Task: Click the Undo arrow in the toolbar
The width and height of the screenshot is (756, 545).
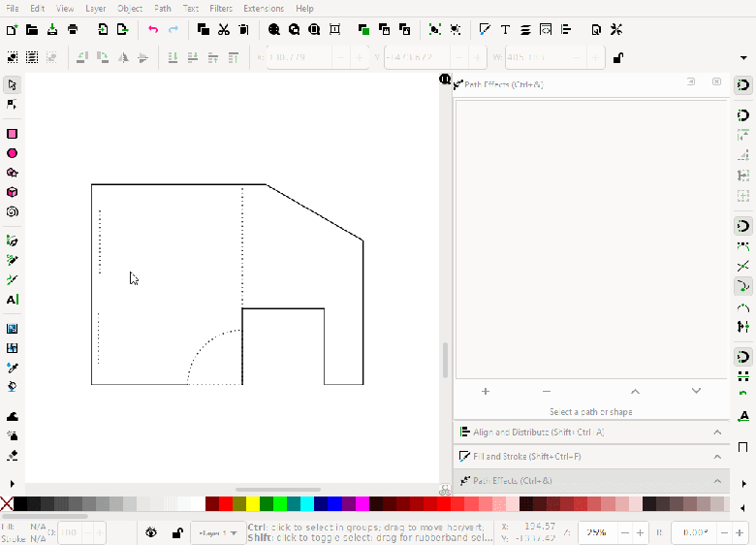Action: (152, 30)
